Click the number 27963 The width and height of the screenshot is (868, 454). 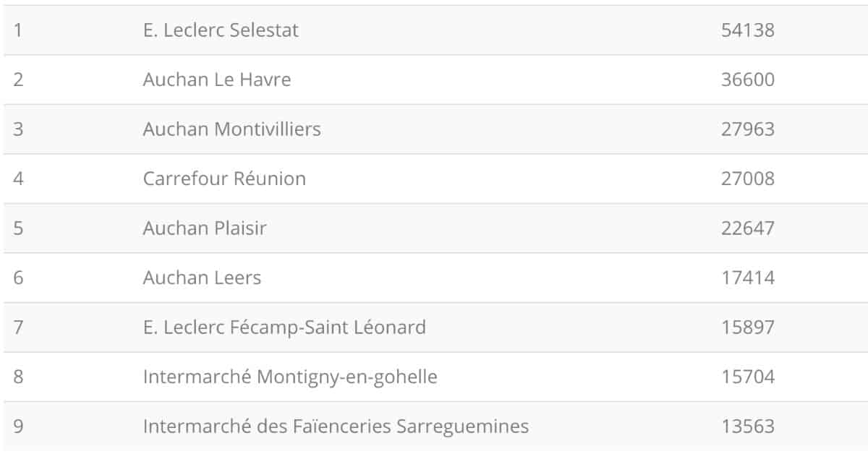coord(748,129)
